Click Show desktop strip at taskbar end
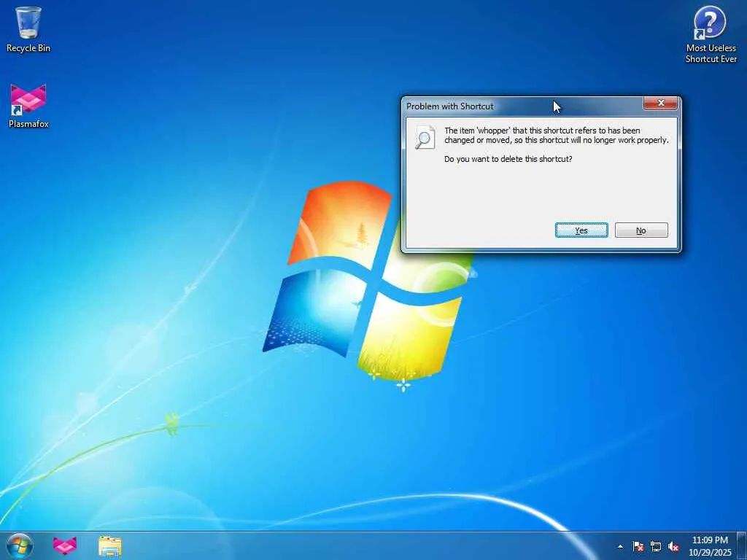The image size is (747, 560). (x=742, y=545)
